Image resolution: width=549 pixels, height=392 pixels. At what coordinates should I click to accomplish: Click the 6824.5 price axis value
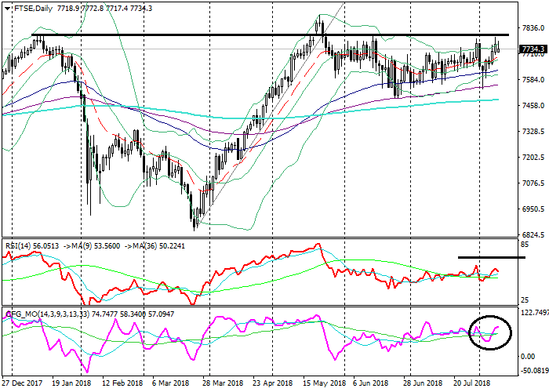tap(533, 235)
